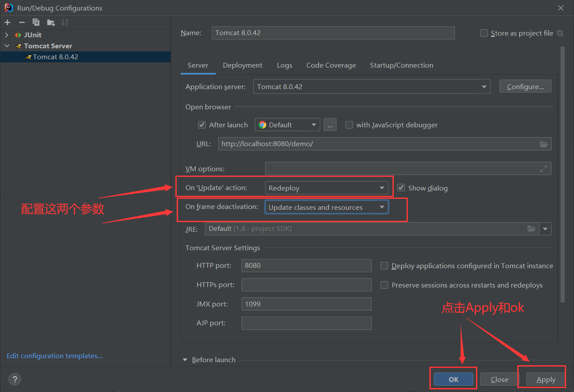Image resolution: width=574 pixels, height=392 pixels.
Task: Enable Preserve sessions across restarts and redeploys
Action: 384,285
